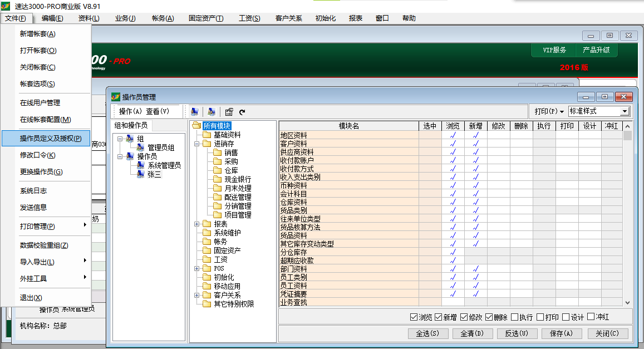Click the first operator icon in the toolbar
The height and width of the screenshot is (349, 644).
click(194, 111)
